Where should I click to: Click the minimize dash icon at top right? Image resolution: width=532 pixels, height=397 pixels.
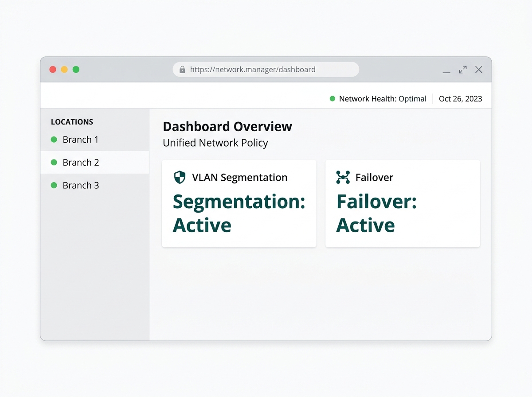click(446, 72)
